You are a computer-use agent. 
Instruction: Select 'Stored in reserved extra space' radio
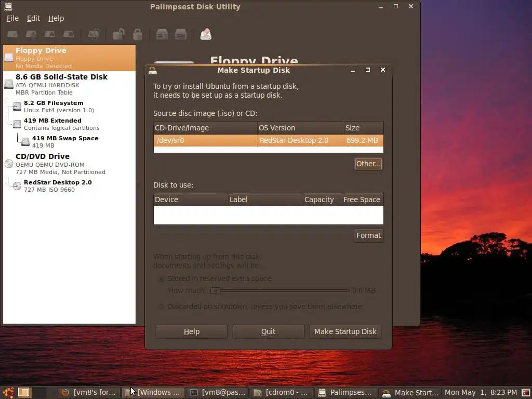tap(161, 279)
